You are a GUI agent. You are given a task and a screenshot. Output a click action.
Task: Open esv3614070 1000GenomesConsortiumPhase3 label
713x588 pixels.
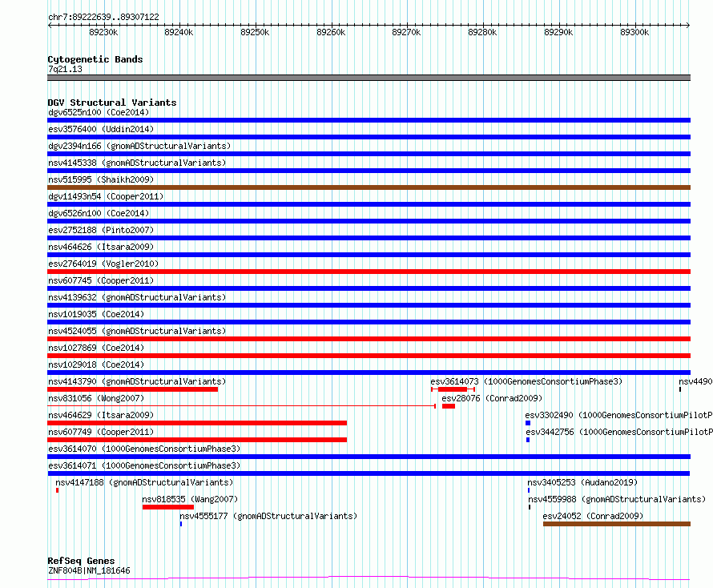144,449
